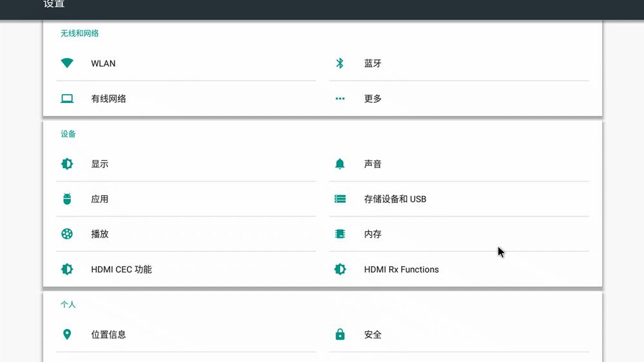Open WLAN settings

tap(186, 63)
